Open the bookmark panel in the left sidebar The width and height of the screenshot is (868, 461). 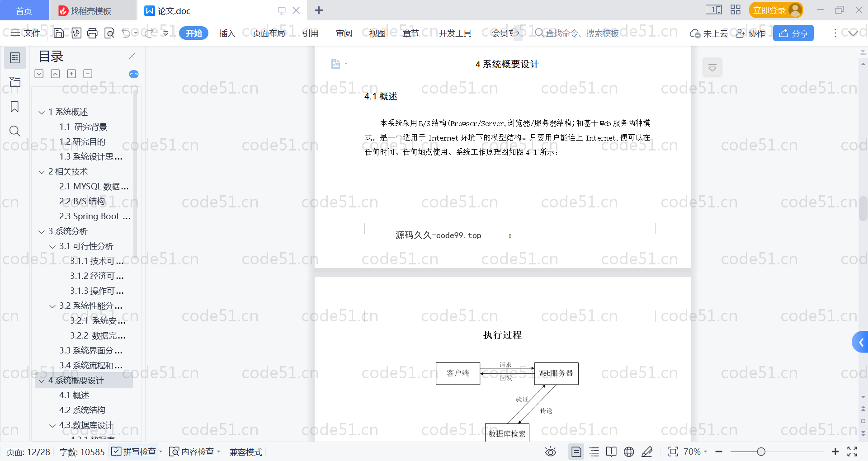pos(14,107)
